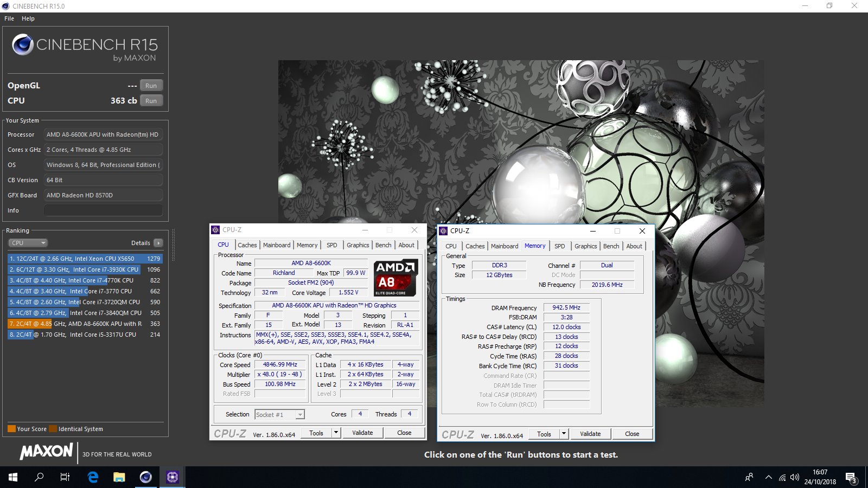Click the left CPU-Z window title icon
Image resolution: width=868 pixels, height=488 pixels.
215,230
